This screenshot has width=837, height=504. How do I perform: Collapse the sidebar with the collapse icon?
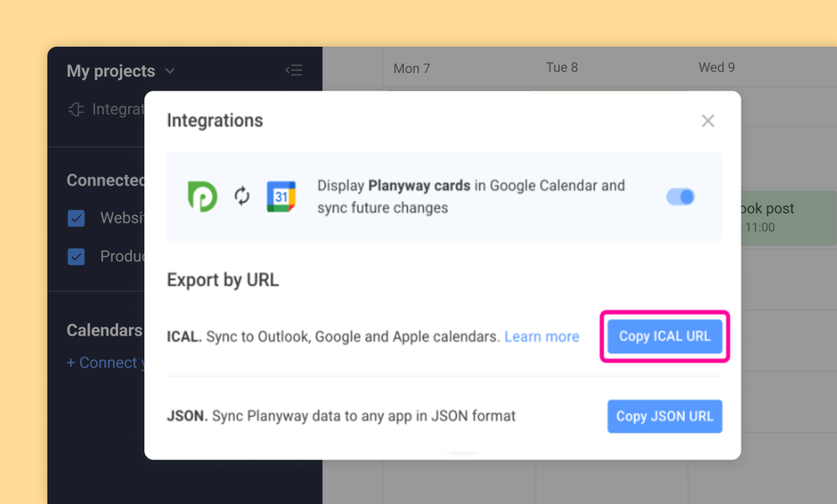pos(294,70)
